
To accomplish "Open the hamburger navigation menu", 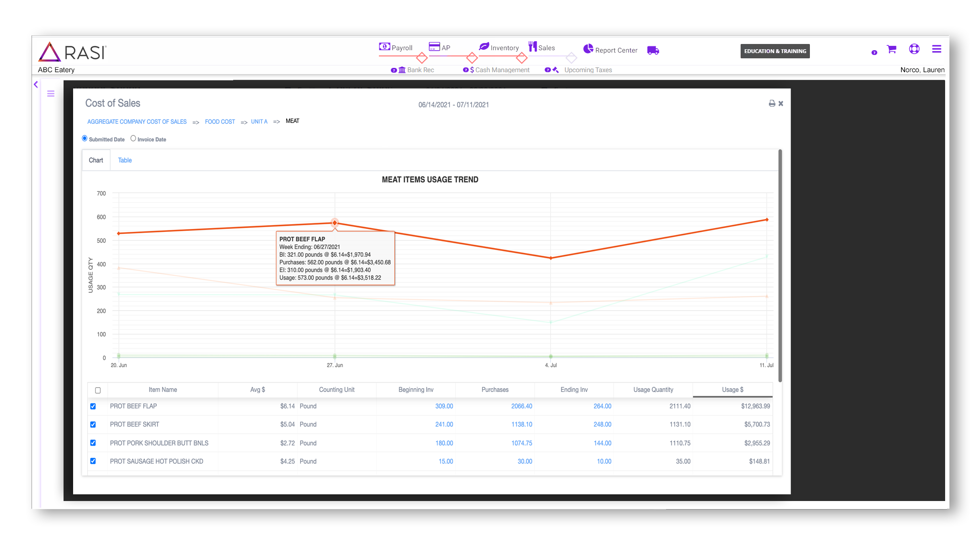I will (937, 49).
